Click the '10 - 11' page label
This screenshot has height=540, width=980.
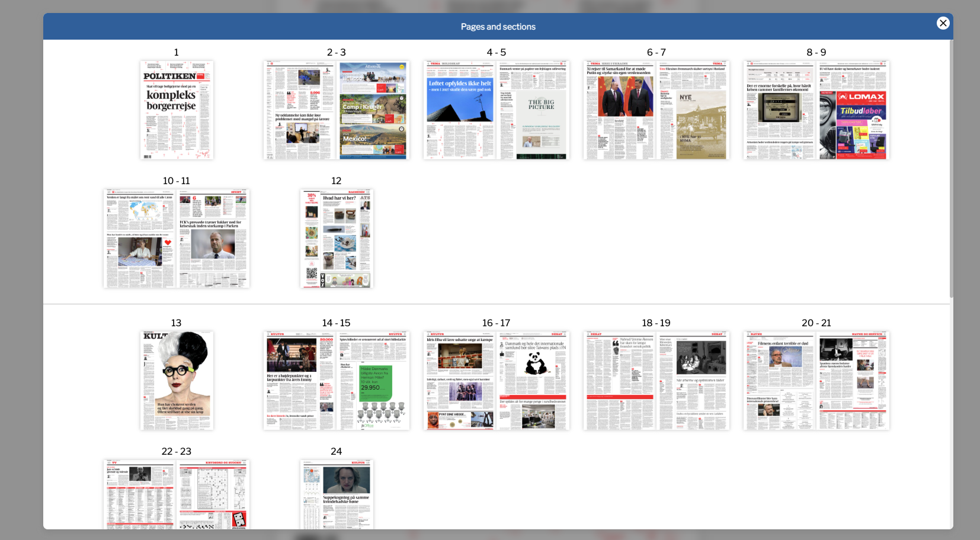pos(177,181)
